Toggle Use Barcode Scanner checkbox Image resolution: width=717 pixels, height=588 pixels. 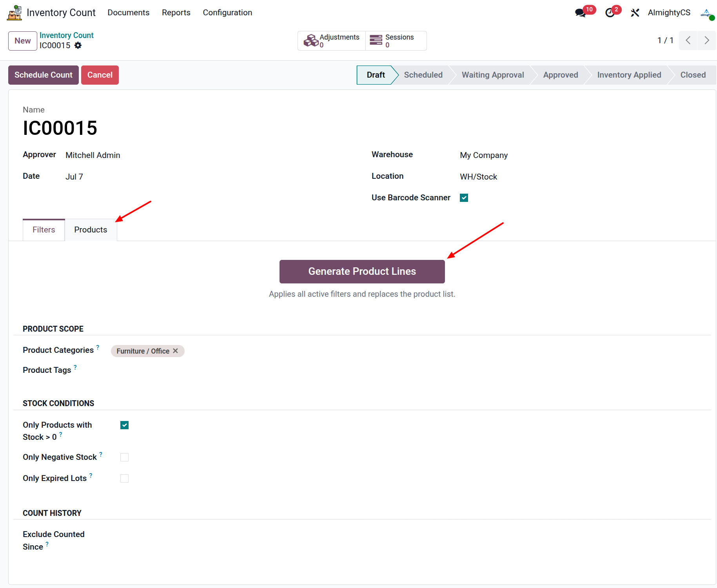pyautogui.click(x=464, y=198)
